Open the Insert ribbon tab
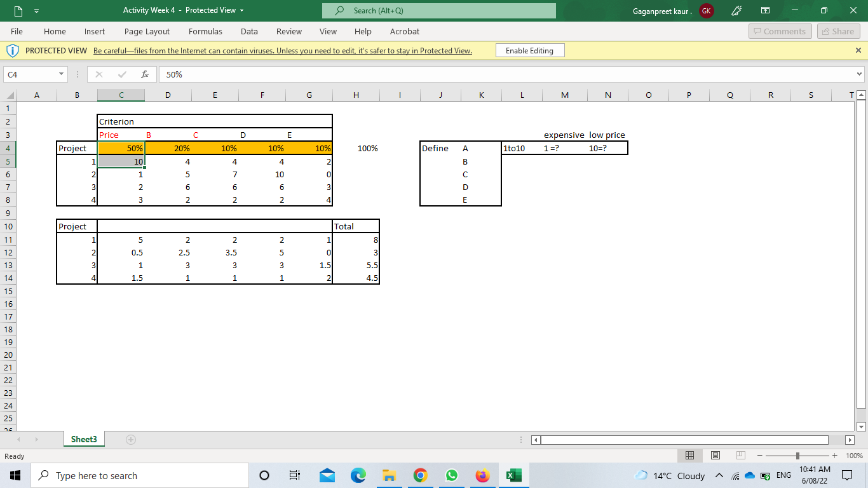The image size is (868, 488). [x=95, y=31]
